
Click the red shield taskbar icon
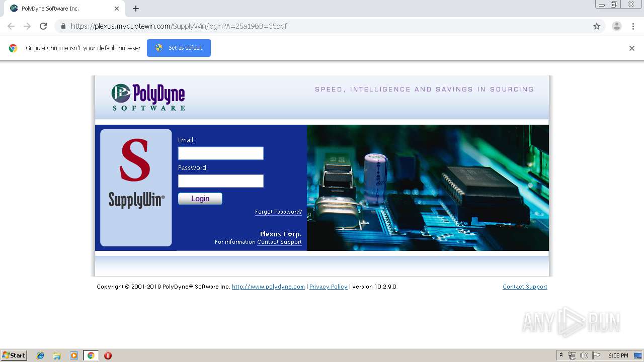click(x=108, y=355)
